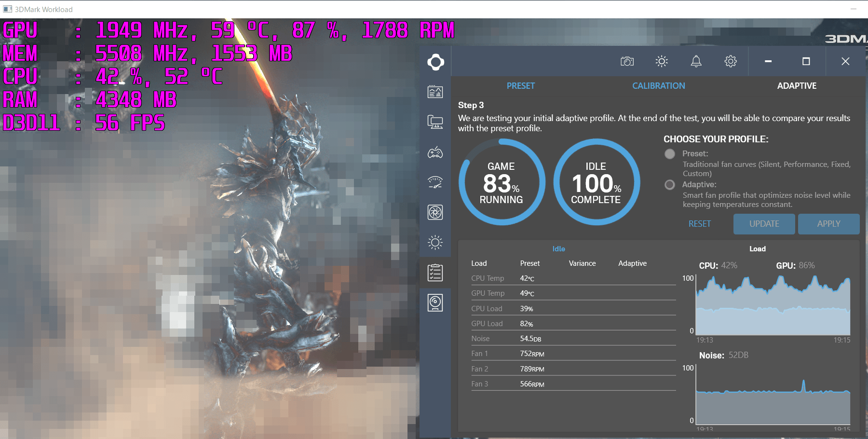Click the Fan 2 value 789RPM

(x=532, y=369)
